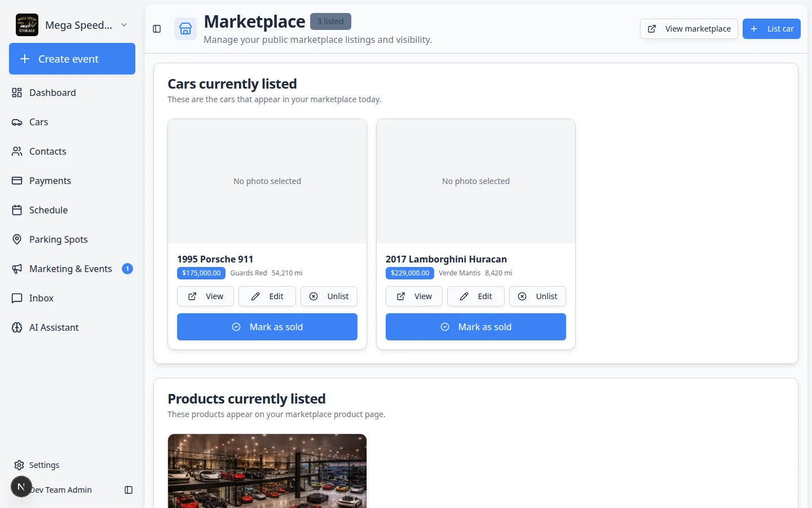Collapse sidebar using the bottom panel icon
812x508 pixels.
point(129,490)
